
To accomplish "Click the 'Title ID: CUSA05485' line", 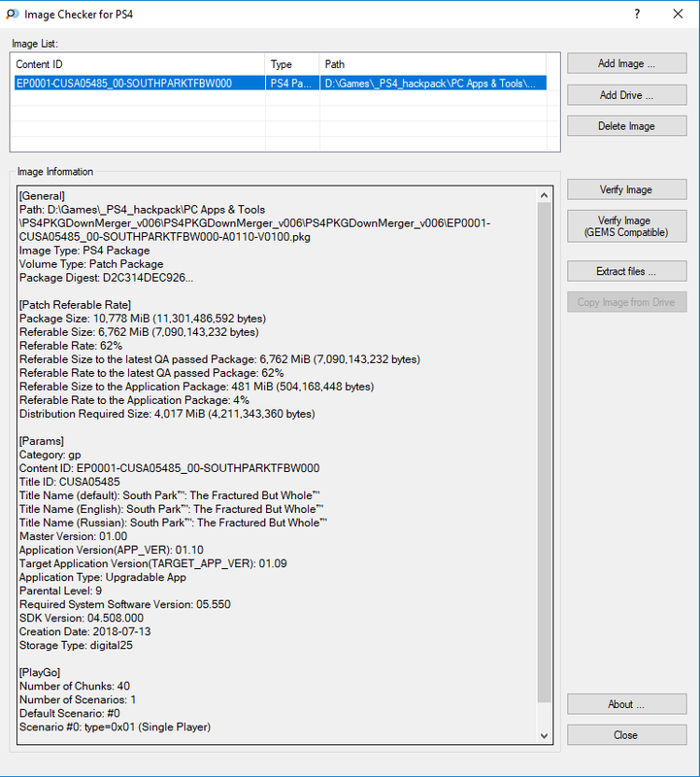I will (x=69, y=482).
